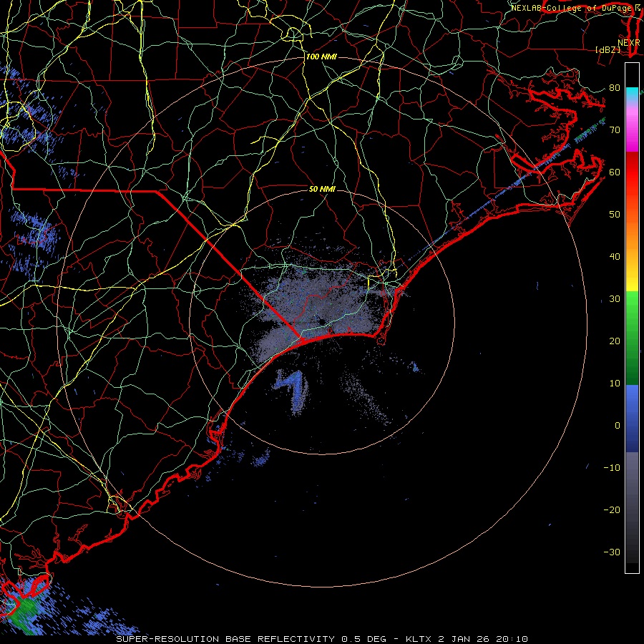Viewport: 644px width, 644px height.
Task: Click the 10 value on the dBZ scale
Action: (x=615, y=384)
